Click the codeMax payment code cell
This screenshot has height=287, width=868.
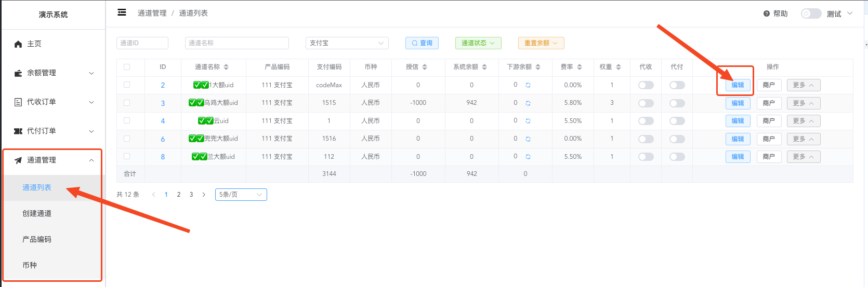tap(329, 85)
